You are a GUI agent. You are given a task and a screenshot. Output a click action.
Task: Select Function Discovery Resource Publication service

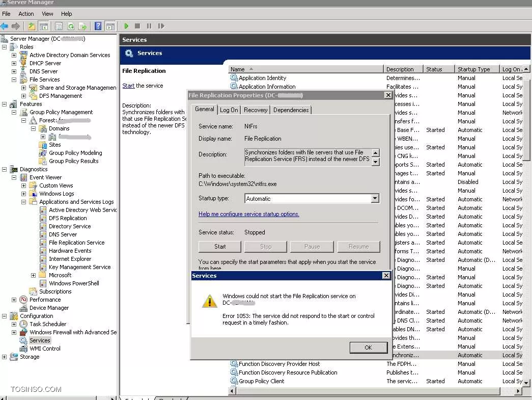288,372
